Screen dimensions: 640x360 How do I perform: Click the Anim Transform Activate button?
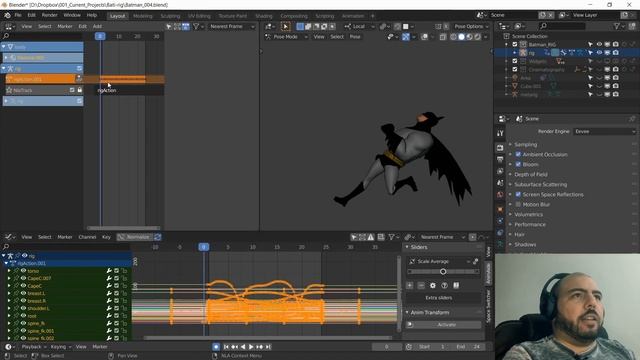pos(444,324)
